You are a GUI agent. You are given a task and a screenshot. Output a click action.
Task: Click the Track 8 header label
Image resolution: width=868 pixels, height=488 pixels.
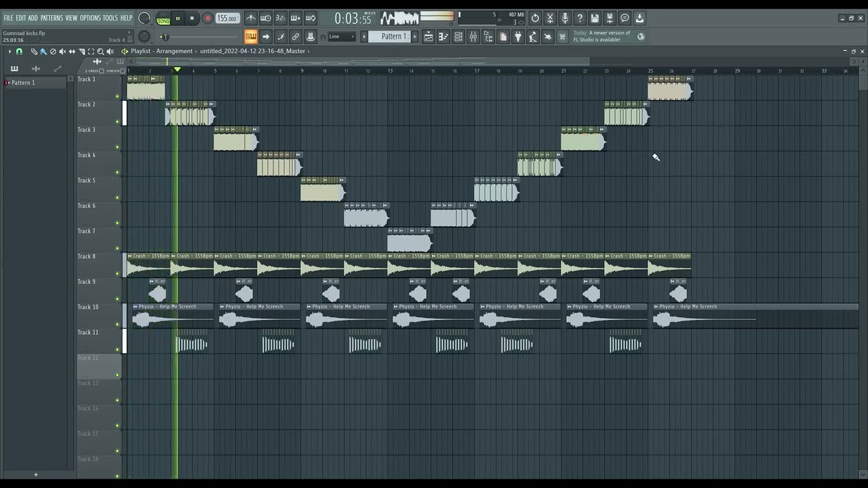(86, 257)
